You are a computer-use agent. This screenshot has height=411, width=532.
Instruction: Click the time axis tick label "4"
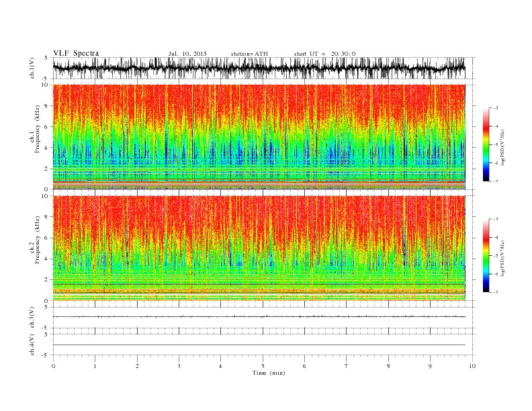tap(220, 366)
